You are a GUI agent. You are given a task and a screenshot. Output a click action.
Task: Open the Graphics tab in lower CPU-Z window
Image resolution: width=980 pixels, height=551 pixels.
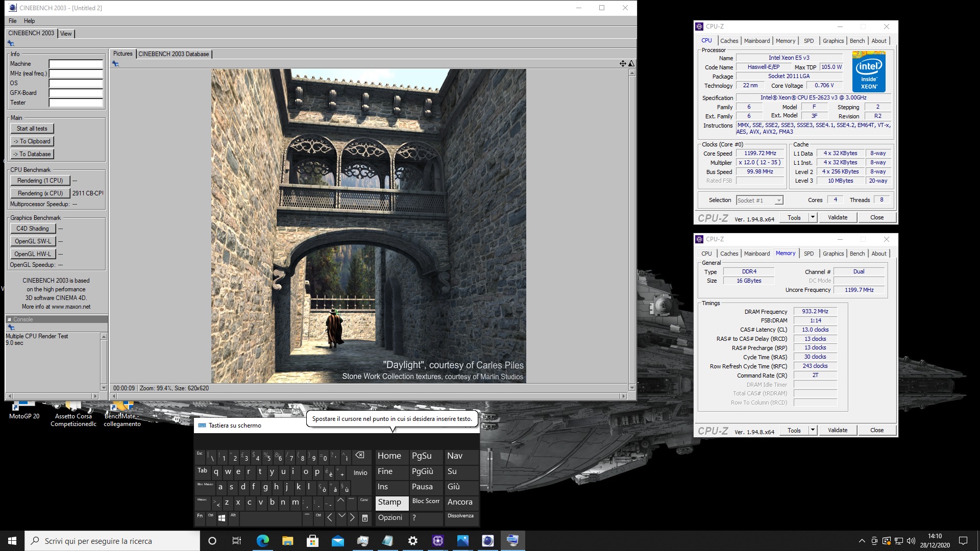coord(833,254)
